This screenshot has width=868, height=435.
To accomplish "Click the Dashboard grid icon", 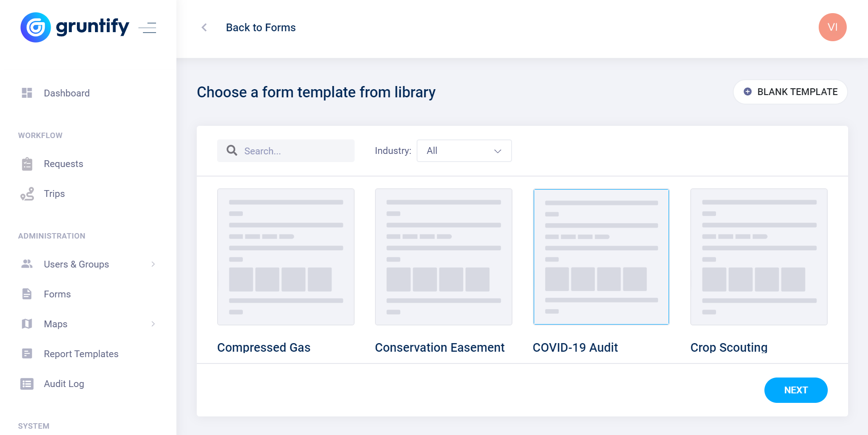I will click(27, 93).
